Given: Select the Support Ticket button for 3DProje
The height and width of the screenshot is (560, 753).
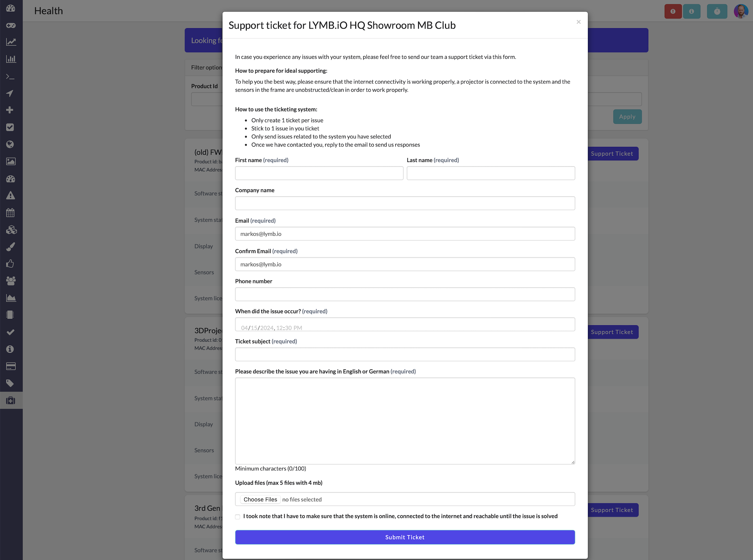Looking at the screenshot, I should coord(611,332).
